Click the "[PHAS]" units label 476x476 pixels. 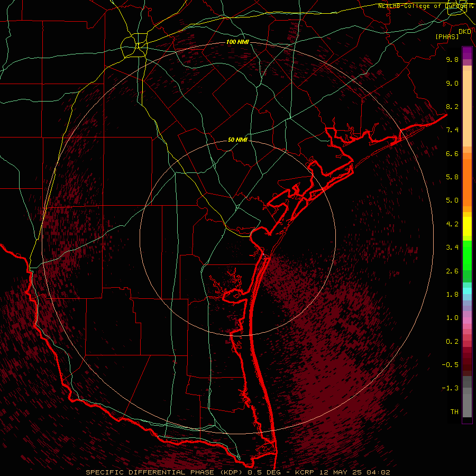pyautogui.click(x=447, y=36)
